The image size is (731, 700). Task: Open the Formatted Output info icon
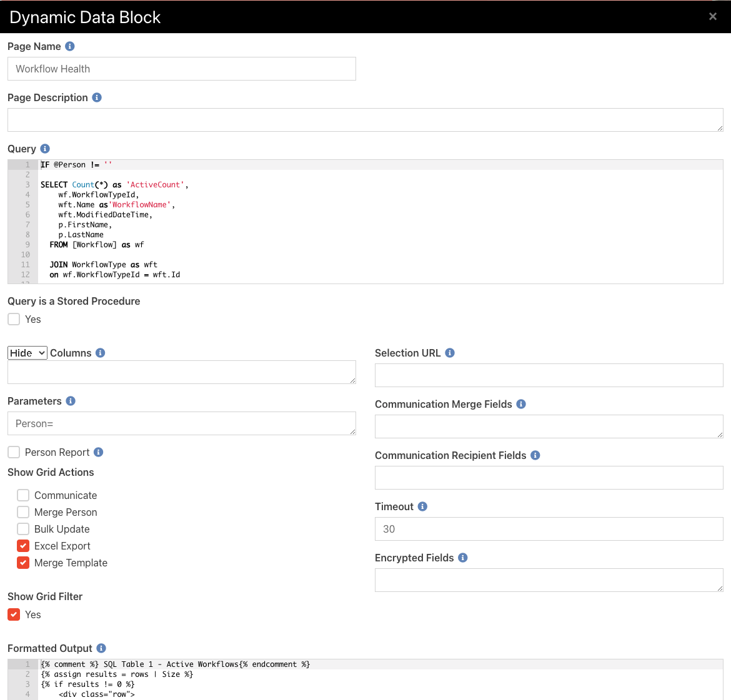[101, 648]
